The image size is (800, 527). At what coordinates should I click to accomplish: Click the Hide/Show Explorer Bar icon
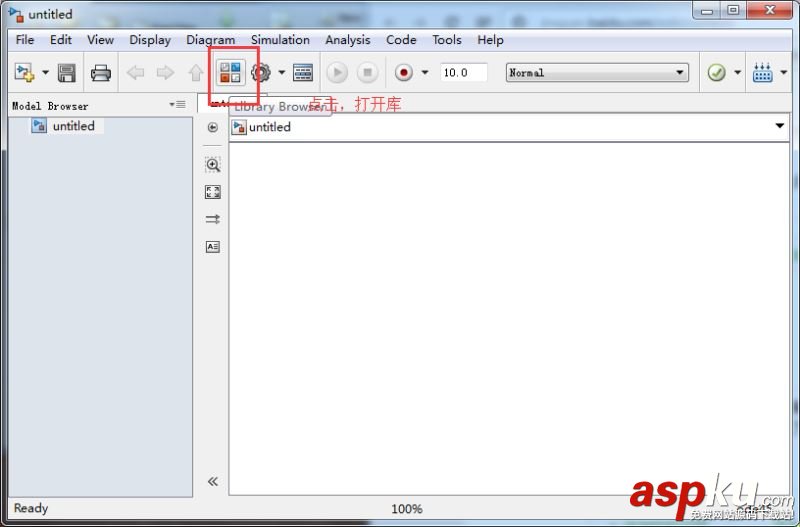(x=213, y=127)
